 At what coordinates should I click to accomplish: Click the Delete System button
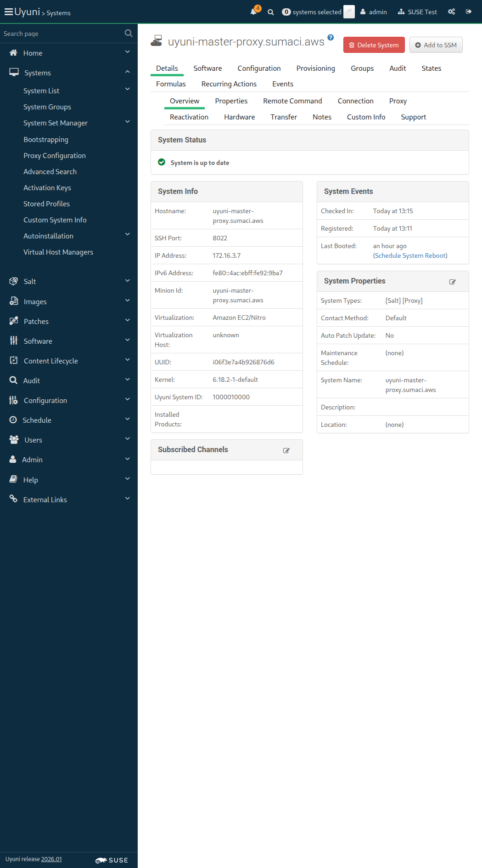(374, 45)
